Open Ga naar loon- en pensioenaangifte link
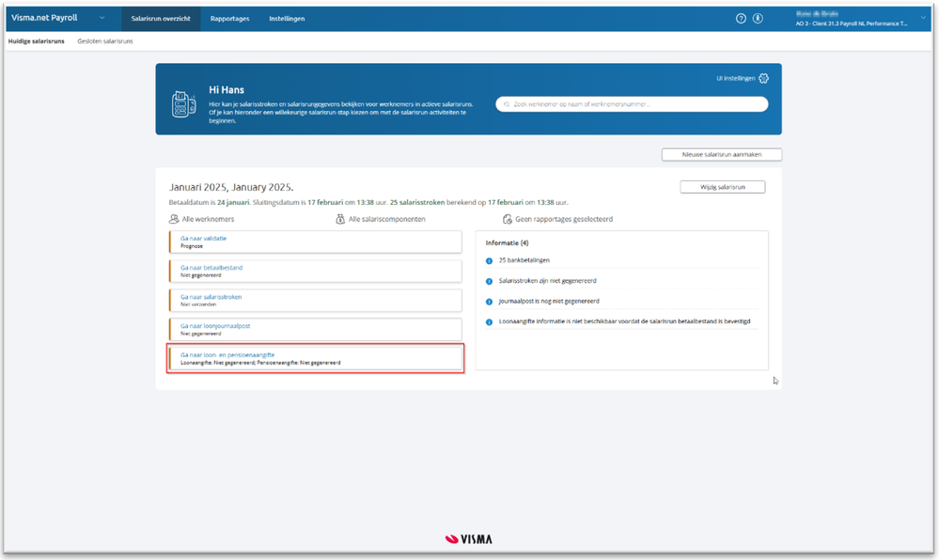Screen dimensions: 939x560 [227, 355]
